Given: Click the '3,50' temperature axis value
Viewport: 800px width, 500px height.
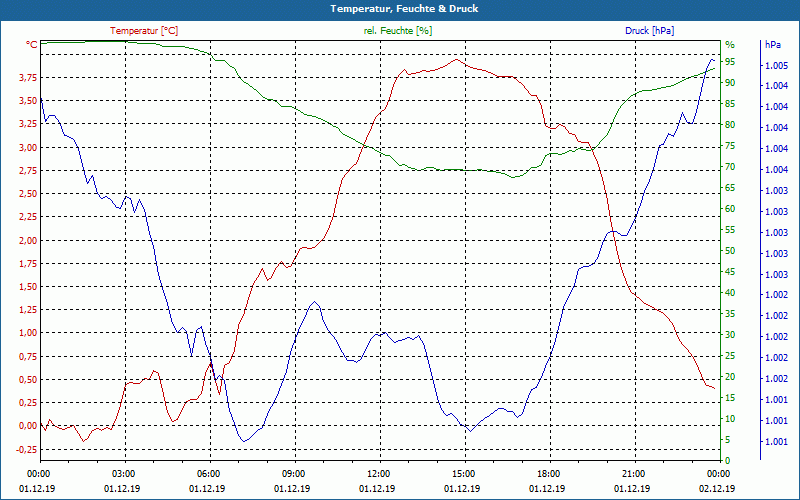Looking at the screenshot, I should [x=28, y=101].
